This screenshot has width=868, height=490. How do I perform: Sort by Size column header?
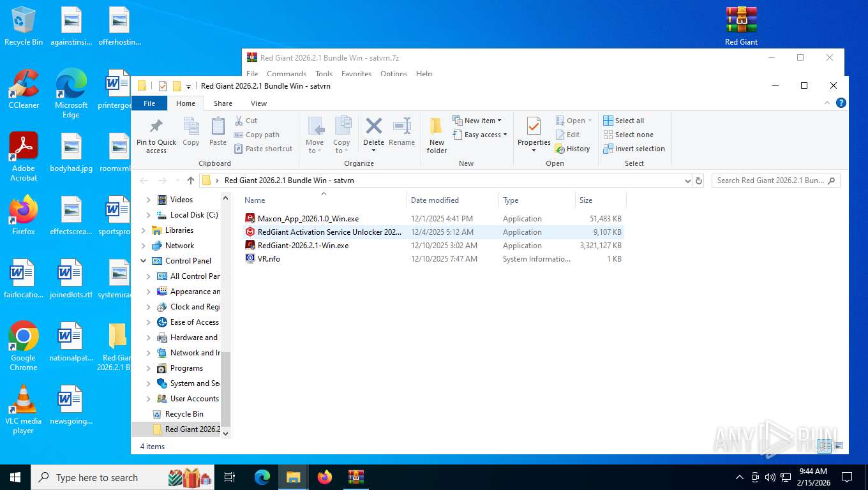pyautogui.click(x=601, y=200)
